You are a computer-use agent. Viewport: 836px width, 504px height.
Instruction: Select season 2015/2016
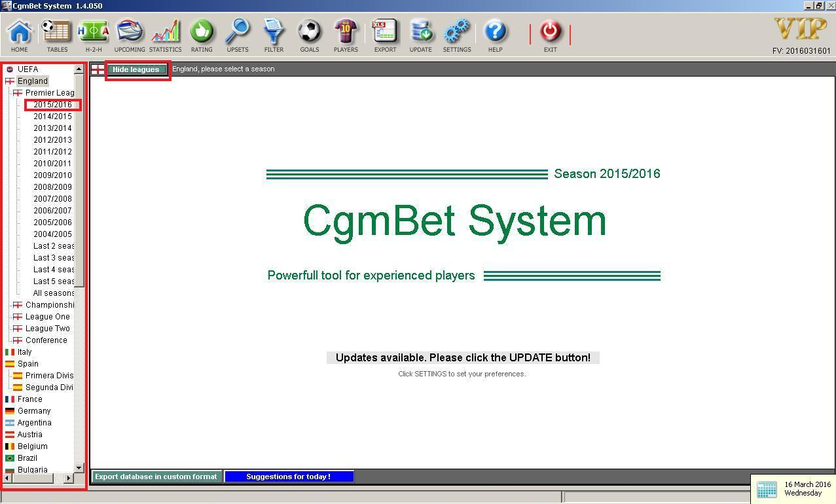[x=53, y=105]
